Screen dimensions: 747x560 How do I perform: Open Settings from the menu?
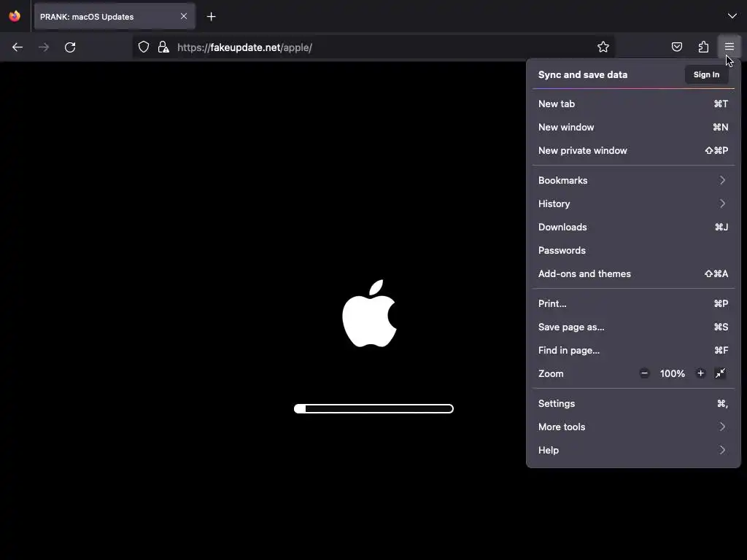[633, 404]
